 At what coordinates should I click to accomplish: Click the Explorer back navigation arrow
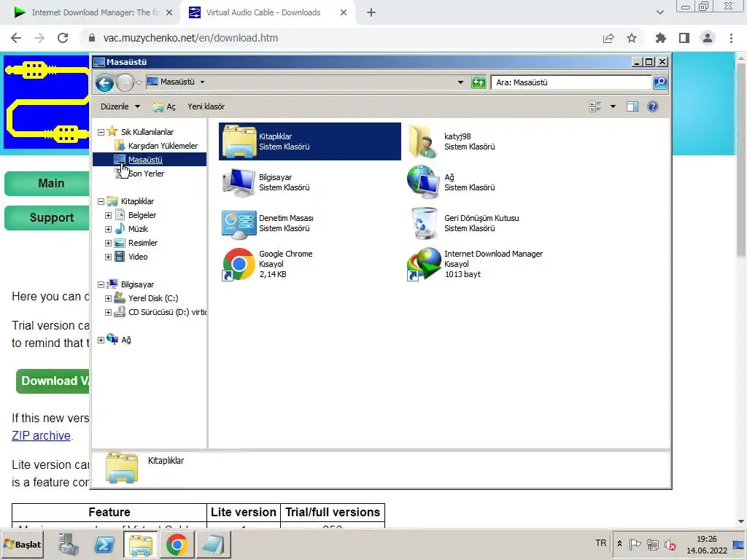[x=104, y=83]
